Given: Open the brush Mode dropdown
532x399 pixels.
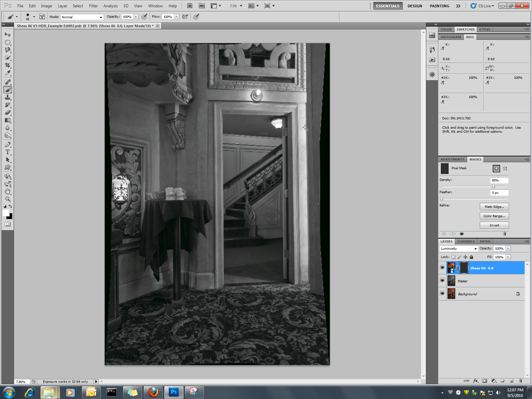Looking at the screenshot, I should tap(82, 17).
